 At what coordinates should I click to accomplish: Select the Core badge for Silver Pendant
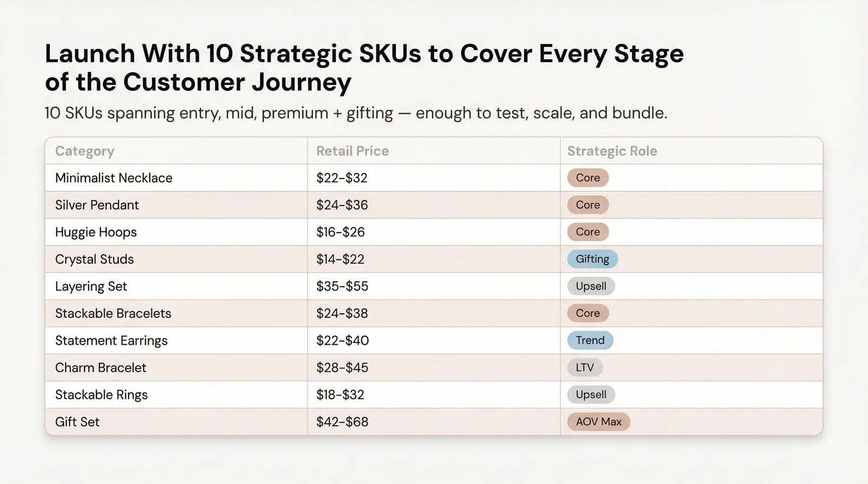pos(588,205)
